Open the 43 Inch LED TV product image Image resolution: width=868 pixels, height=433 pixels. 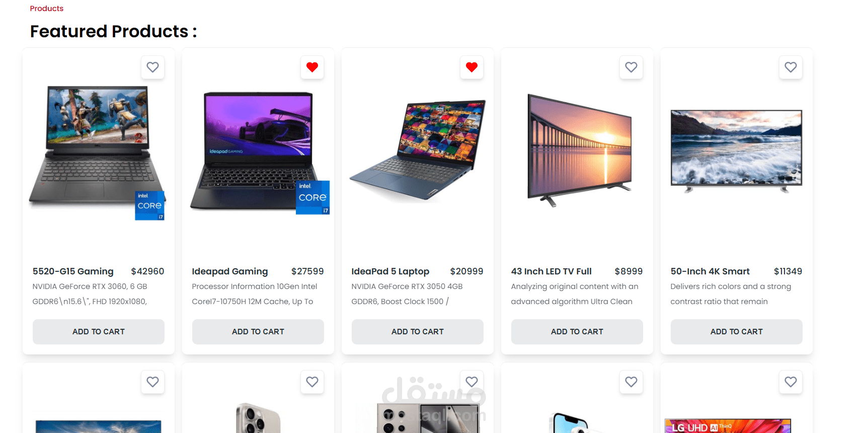tap(579, 150)
